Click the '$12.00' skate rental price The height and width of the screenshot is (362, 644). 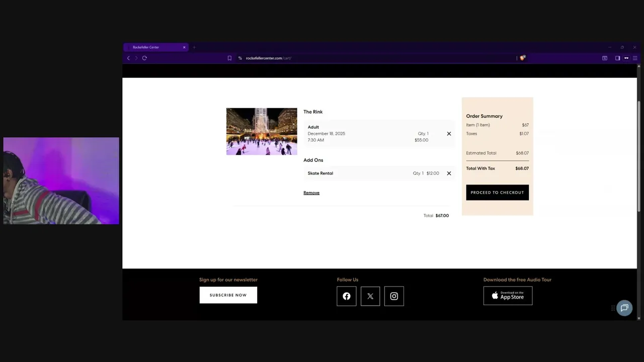[433, 173]
